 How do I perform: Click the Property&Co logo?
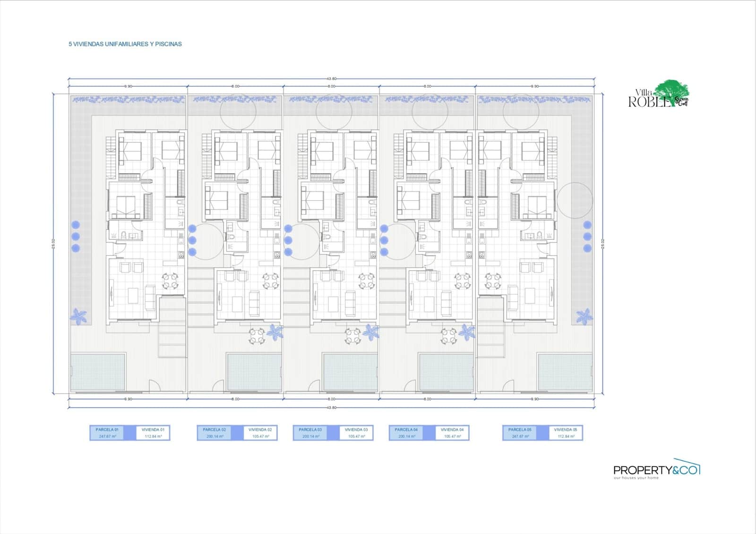point(656,469)
